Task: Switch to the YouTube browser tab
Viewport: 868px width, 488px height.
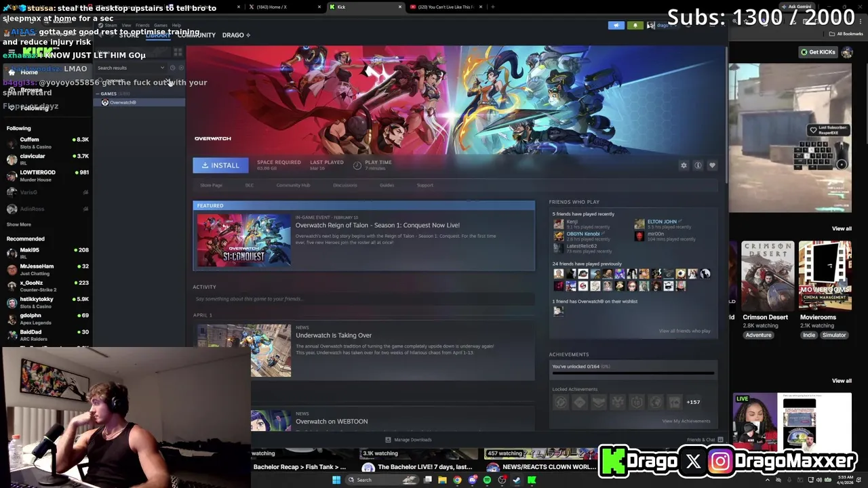Action: 444,7
